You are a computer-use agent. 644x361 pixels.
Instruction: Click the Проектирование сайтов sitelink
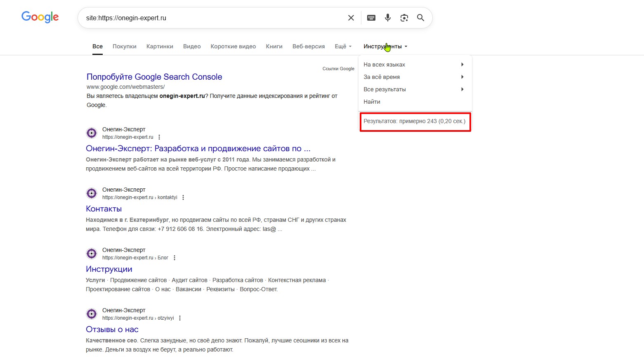point(118,289)
